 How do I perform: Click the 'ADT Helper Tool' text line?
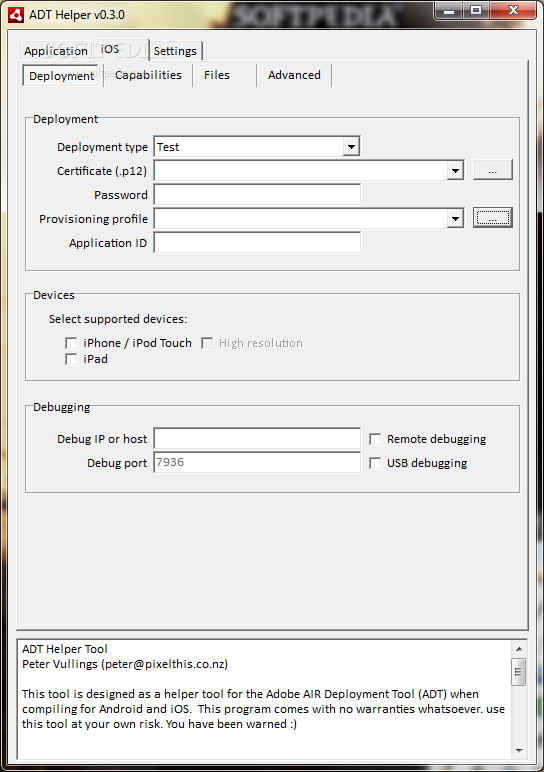64,649
